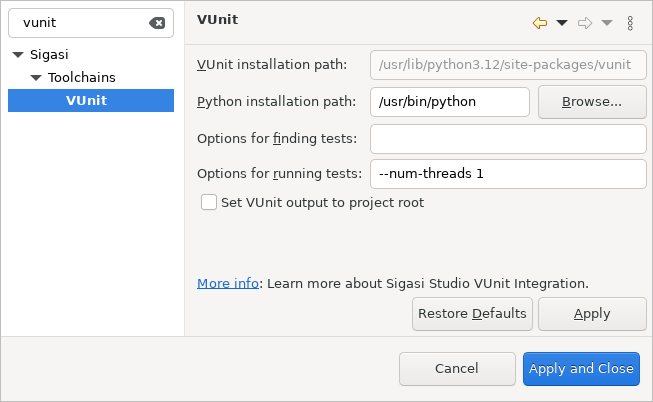Open the three-dot view menu

coord(630,23)
